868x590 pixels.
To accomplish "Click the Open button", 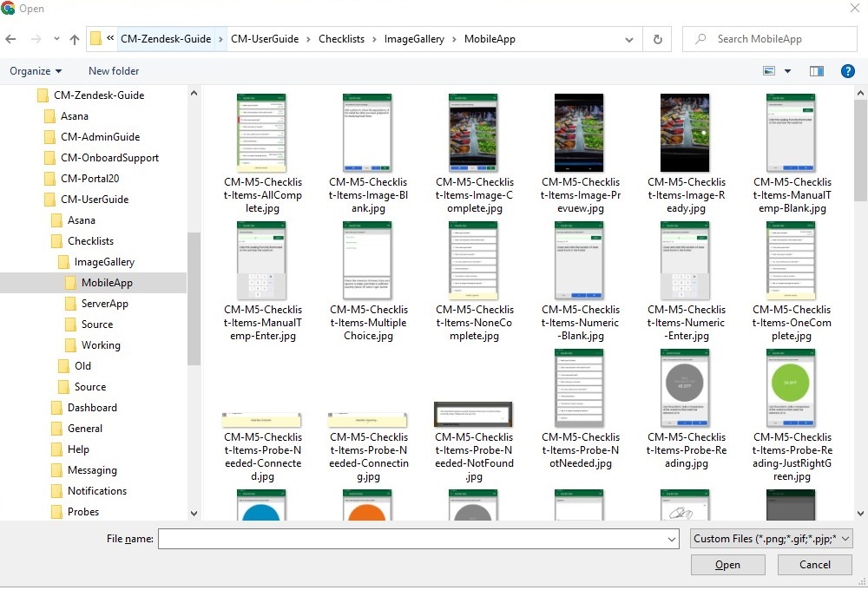I will 727,565.
